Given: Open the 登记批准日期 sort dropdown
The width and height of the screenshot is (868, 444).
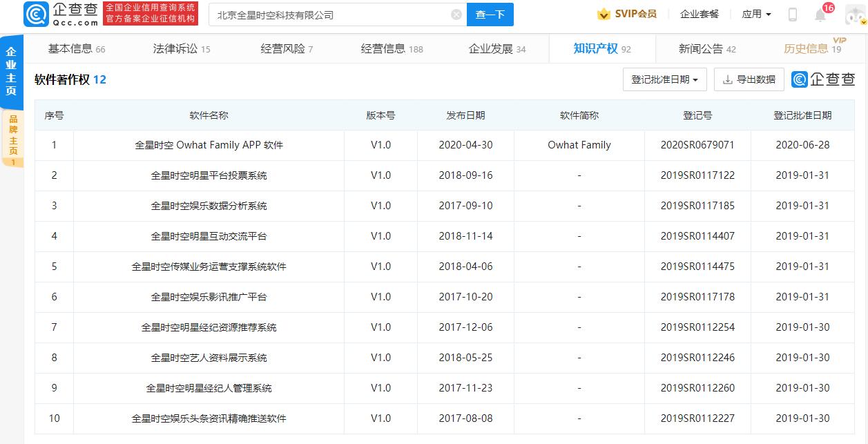Looking at the screenshot, I should tap(664, 79).
